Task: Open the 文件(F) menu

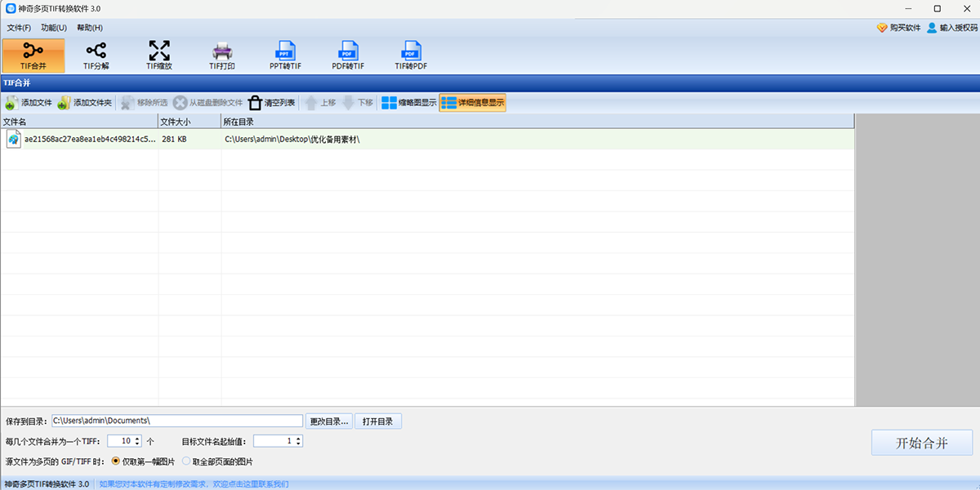Action: pyautogui.click(x=19, y=28)
